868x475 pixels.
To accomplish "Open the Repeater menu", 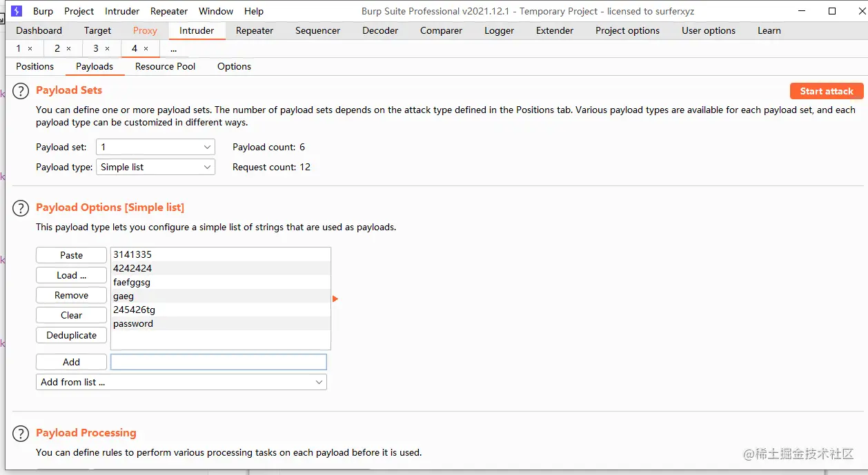I will (x=169, y=11).
